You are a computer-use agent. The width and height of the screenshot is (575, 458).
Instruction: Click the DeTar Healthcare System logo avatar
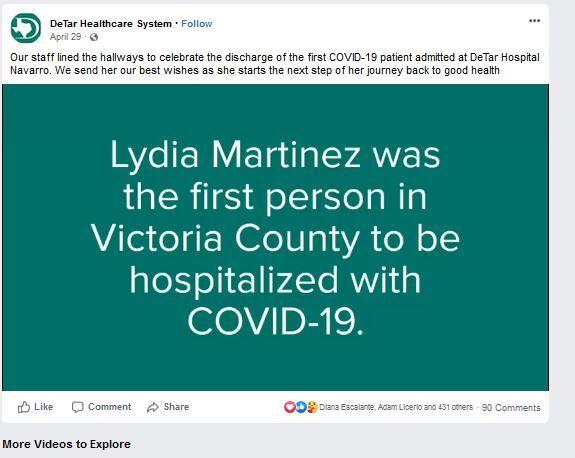pos(26,28)
